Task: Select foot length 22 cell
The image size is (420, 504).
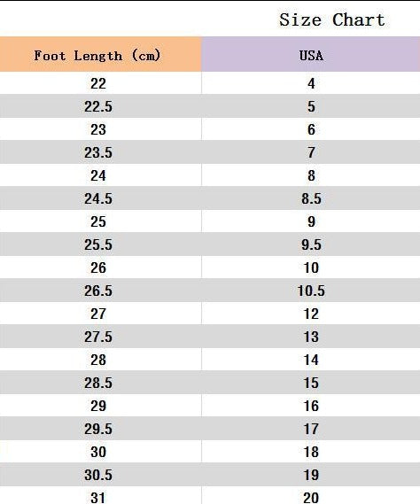Action: 101,83
